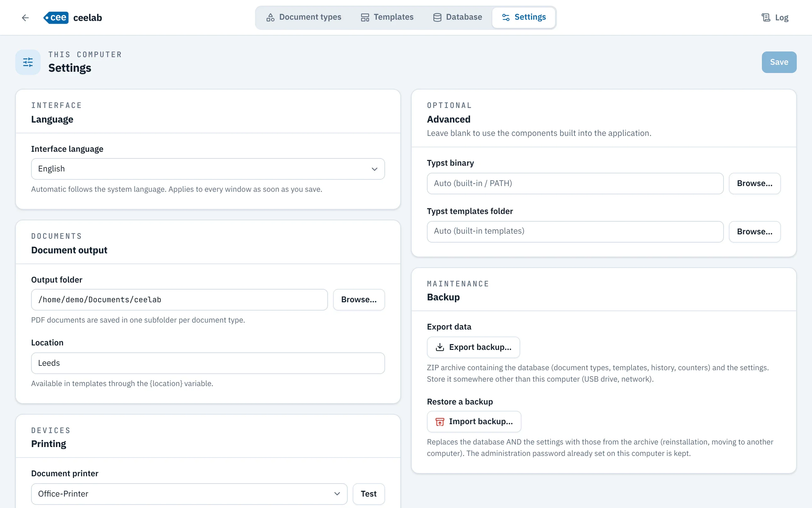Viewport: 812px width, 508px height.
Task: Click the Test printer button
Action: pyautogui.click(x=369, y=494)
